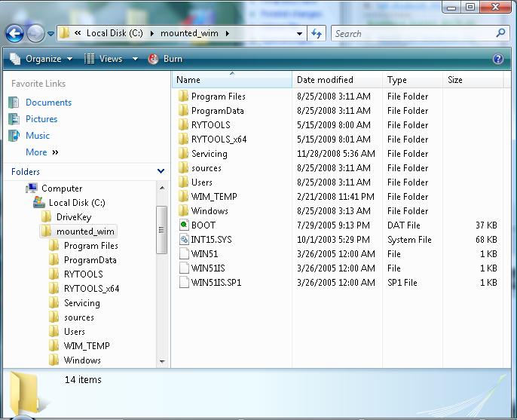
Task: Click the folder tree scrollbar thumb
Action: coord(161,230)
